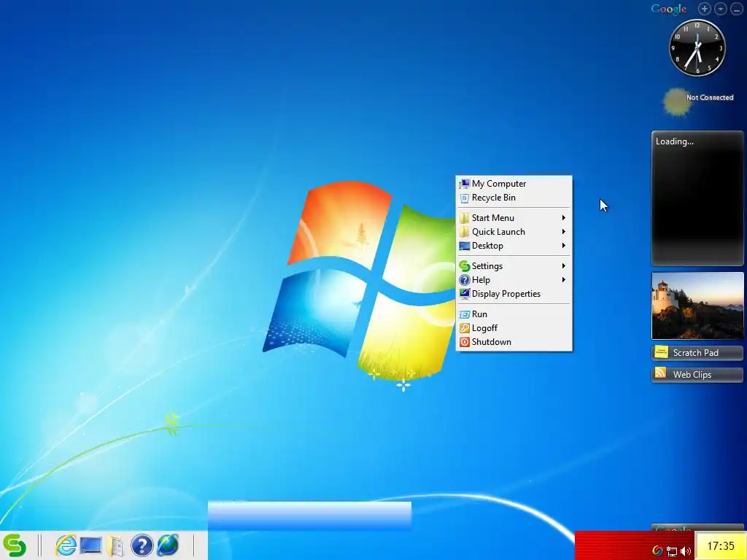The height and width of the screenshot is (560, 747).
Task: Expand the Desktop submenu arrow
Action: [x=564, y=246]
